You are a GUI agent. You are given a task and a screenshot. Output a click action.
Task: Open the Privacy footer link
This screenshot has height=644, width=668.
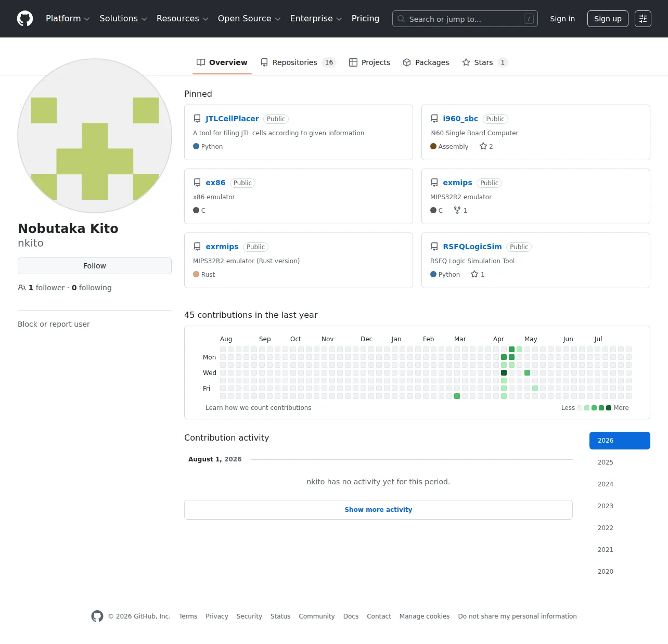217,616
